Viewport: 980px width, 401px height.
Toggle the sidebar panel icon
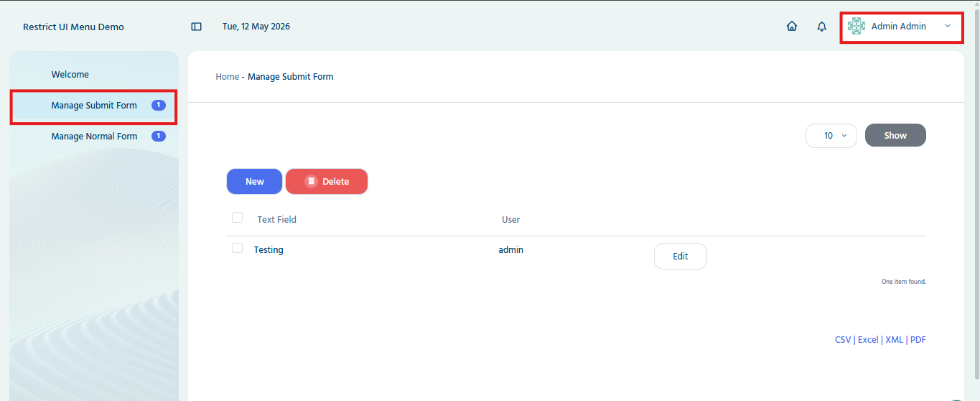coord(196,27)
